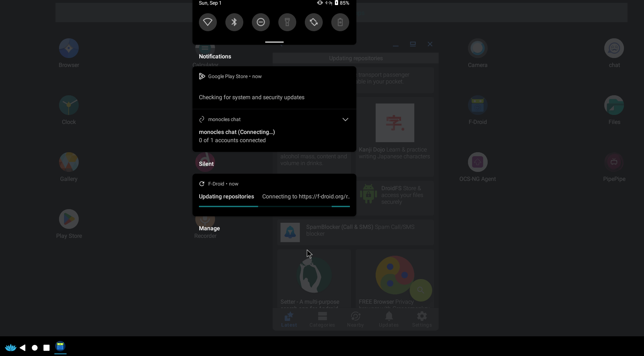Click the F-Droid update progress bar
The image size is (644, 356).
point(274,207)
